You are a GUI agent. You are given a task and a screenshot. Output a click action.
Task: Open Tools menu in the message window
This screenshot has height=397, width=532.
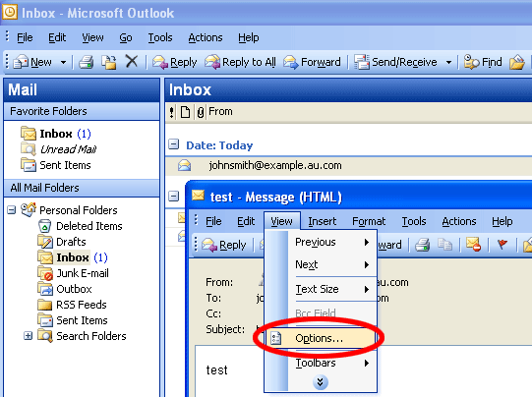point(414,221)
